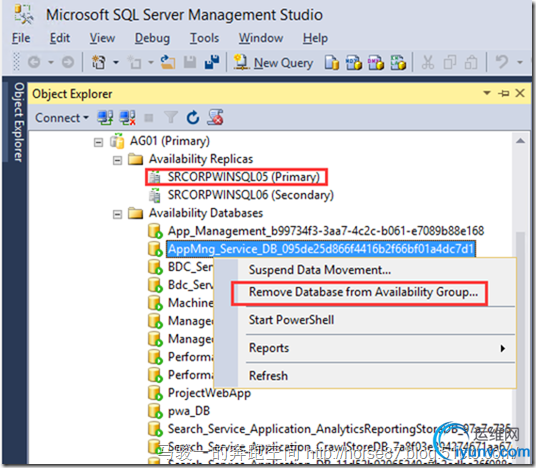This screenshot has height=468, width=536.
Task: Open the View menu
Action: pyautogui.click(x=102, y=38)
